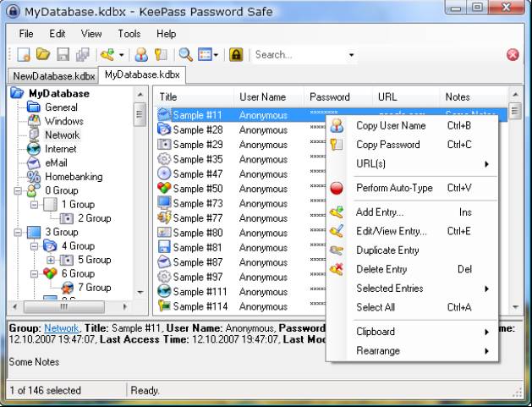The width and height of the screenshot is (532, 407).
Task: Click Copy User Name toolbar icon
Action: 141,54
